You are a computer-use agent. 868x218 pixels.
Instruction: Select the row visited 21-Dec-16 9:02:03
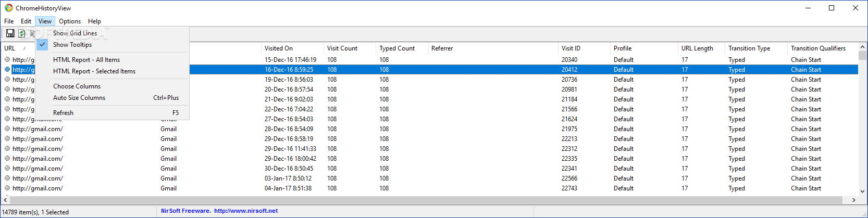[x=429, y=99]
